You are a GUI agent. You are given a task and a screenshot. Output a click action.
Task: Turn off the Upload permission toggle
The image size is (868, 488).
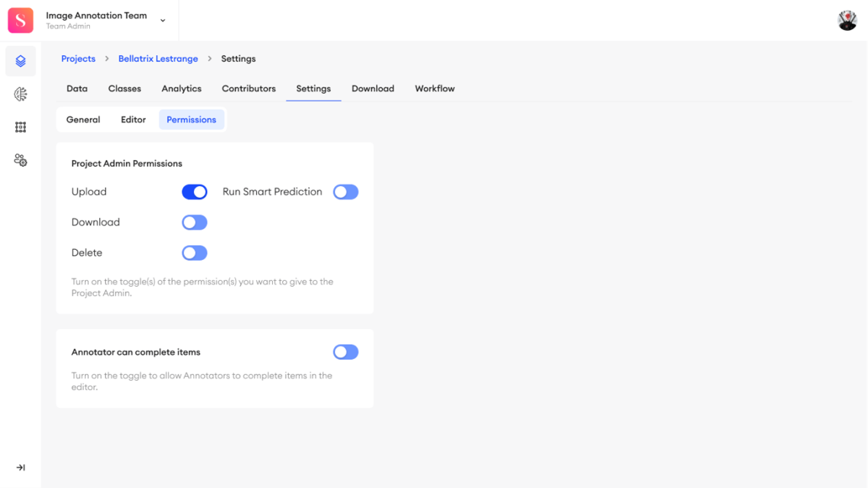click(195, 192)
